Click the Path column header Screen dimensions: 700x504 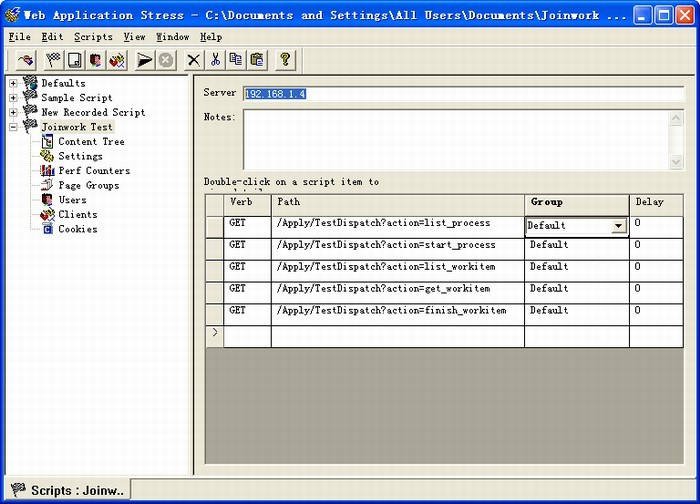(x=397, y=205)
